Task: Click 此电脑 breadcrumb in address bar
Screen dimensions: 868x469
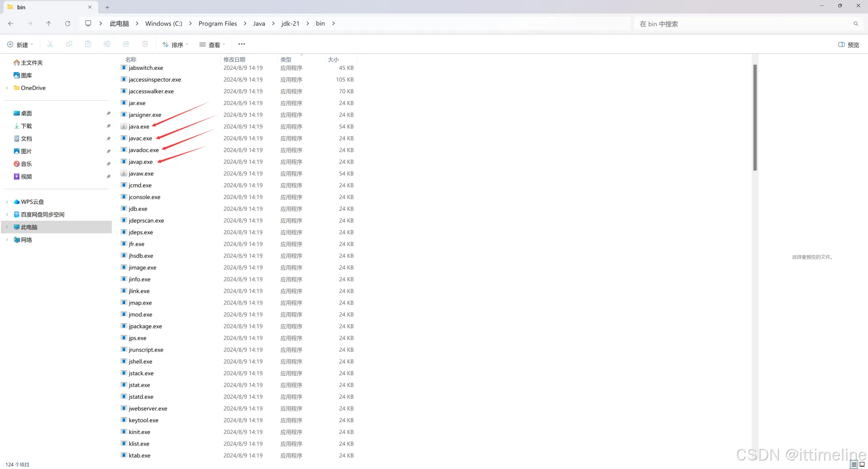Action: click(x=119, y=23)
